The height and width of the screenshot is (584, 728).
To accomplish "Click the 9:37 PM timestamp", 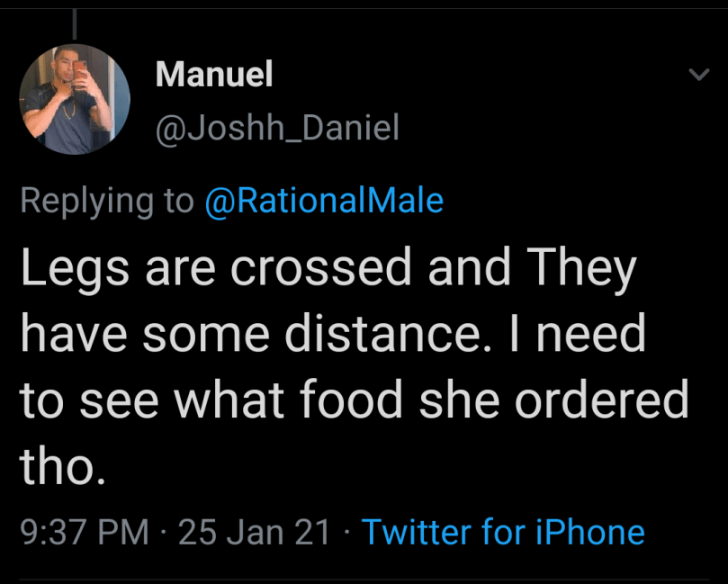I will click(85, 533).
